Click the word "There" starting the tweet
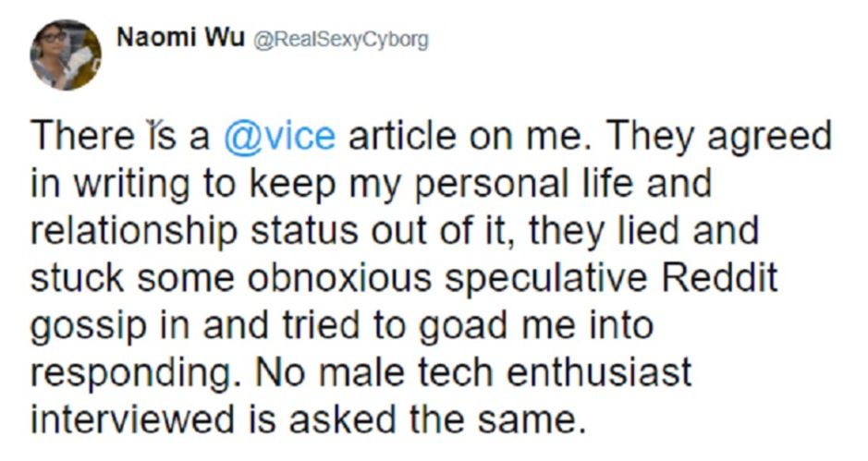 [x=82, y=136]
